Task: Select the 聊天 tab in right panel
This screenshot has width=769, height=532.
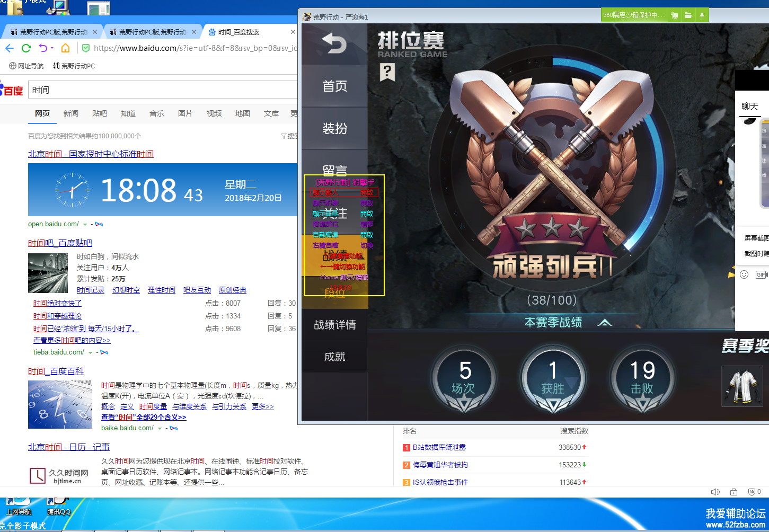Action: point(750,107)
